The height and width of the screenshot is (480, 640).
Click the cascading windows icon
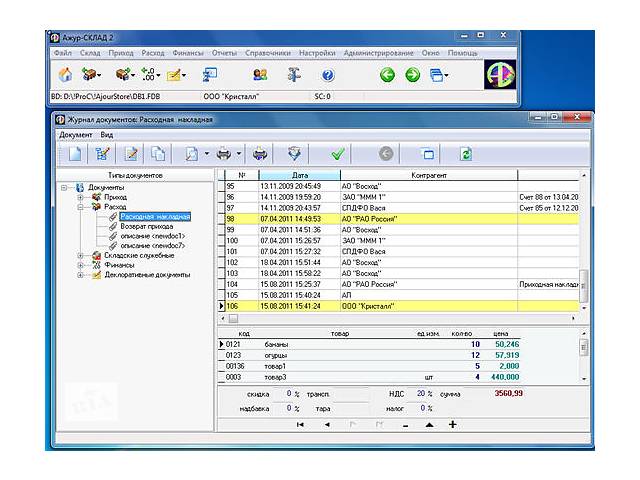pyautogui.click(x=436, y=75)
